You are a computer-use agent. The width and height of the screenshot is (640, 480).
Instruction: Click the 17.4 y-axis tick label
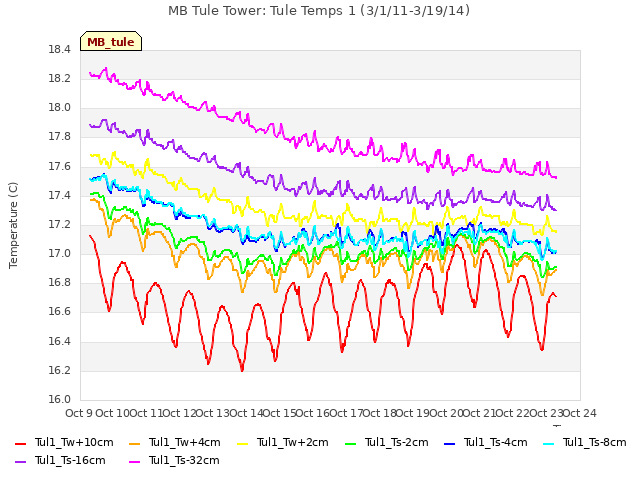60,196
